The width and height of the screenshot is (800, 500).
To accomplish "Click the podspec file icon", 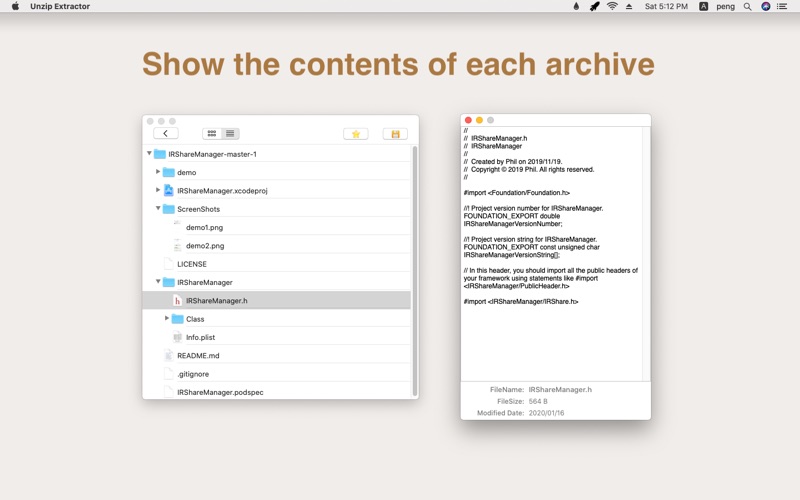I will tap(168, 392).
